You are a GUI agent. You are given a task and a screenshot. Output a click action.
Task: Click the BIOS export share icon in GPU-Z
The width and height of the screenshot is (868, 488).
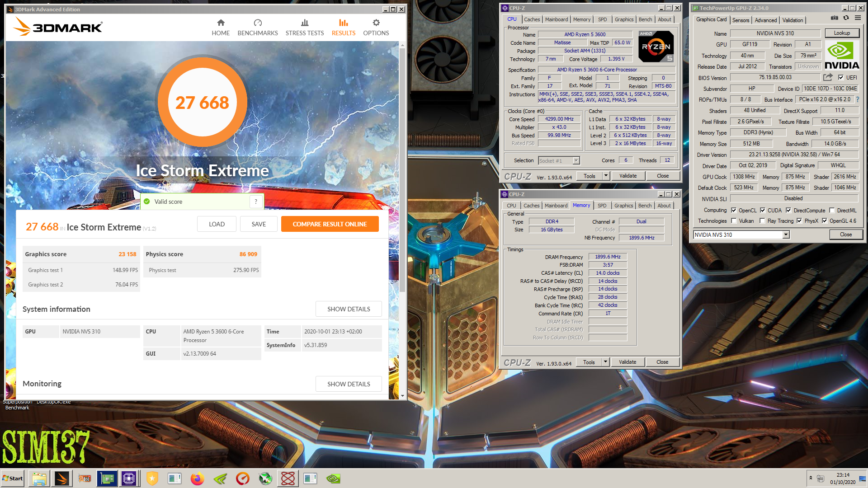click(x=828, y=77)
